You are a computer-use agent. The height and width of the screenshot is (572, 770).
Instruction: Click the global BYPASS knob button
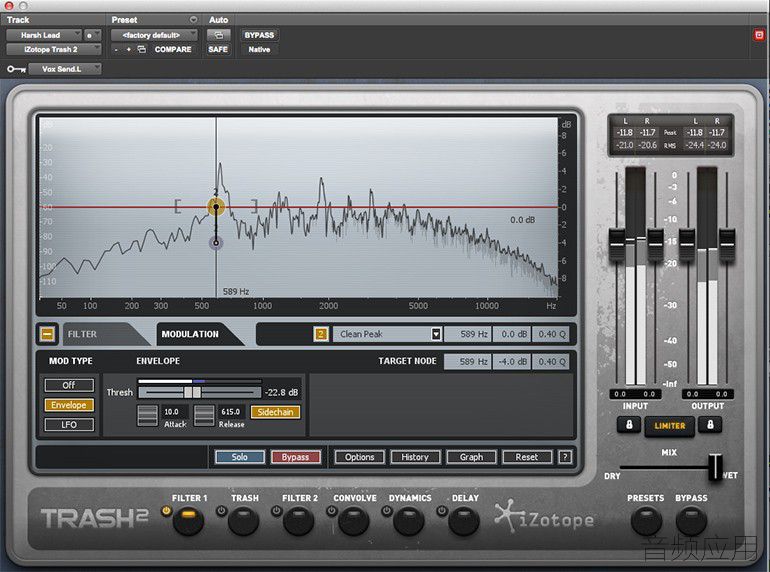tap(691, 521)
